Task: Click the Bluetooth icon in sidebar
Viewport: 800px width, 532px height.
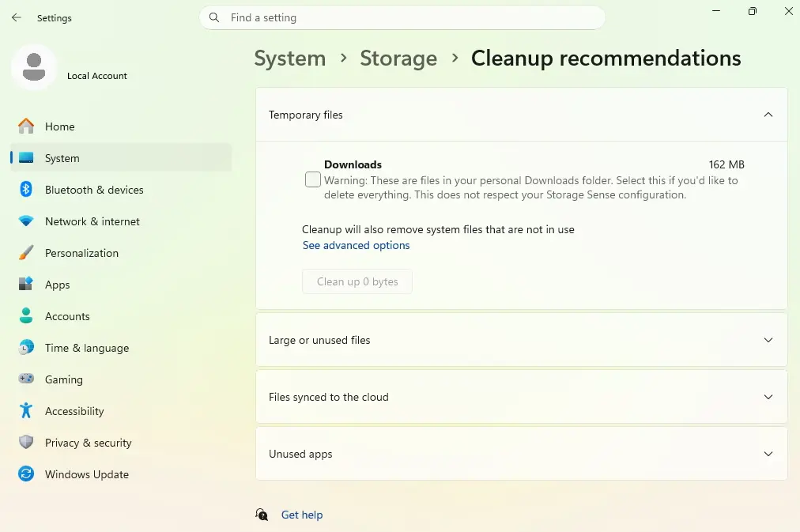Action: [26, 189]
